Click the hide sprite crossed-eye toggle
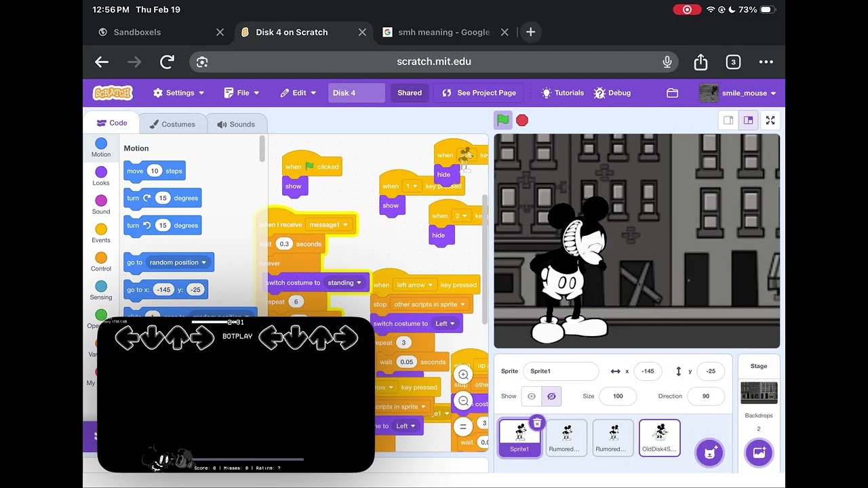 [551, 396]
